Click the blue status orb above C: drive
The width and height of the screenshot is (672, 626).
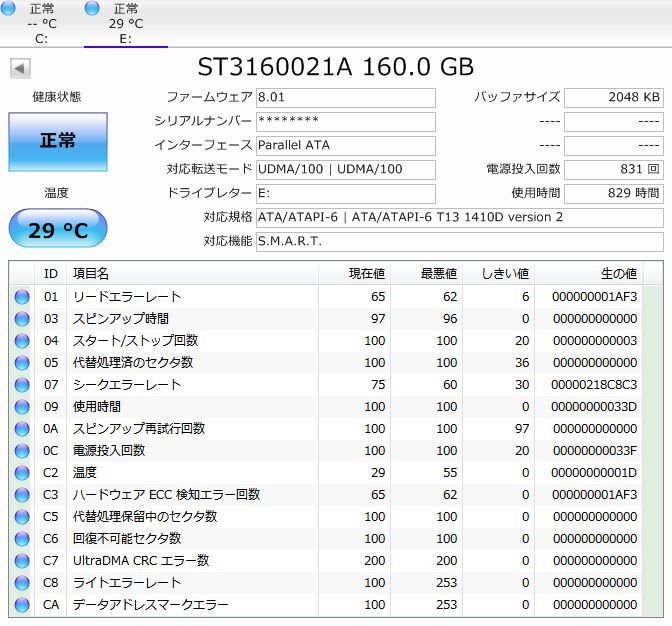tap(10, 9)
